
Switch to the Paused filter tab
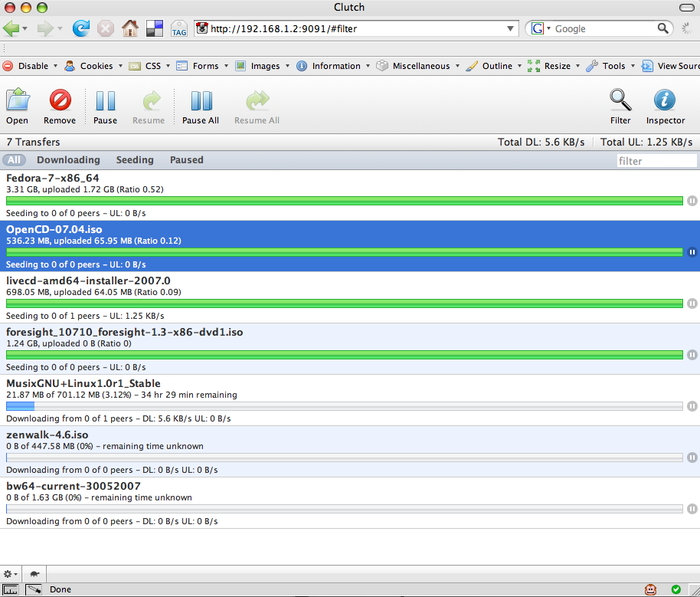point(187,160)
